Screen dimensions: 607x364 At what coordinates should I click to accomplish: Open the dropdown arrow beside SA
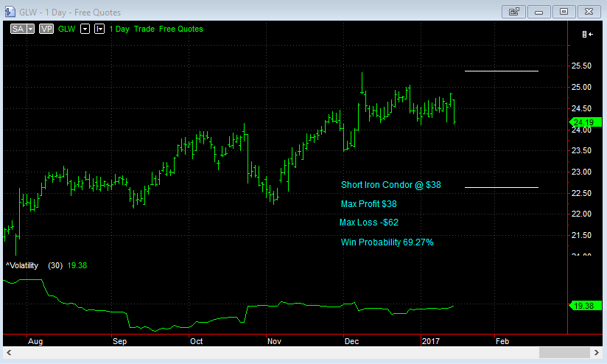31,29
